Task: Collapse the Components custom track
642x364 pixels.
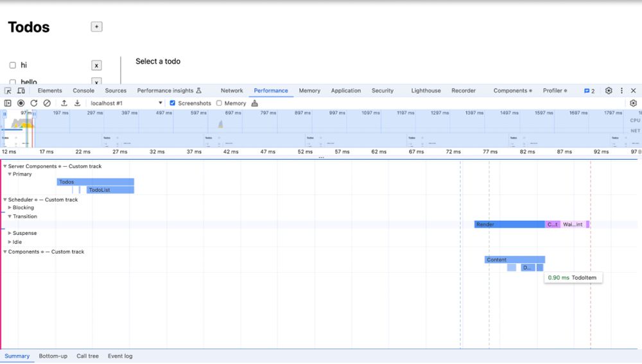Action: (5, 252)
